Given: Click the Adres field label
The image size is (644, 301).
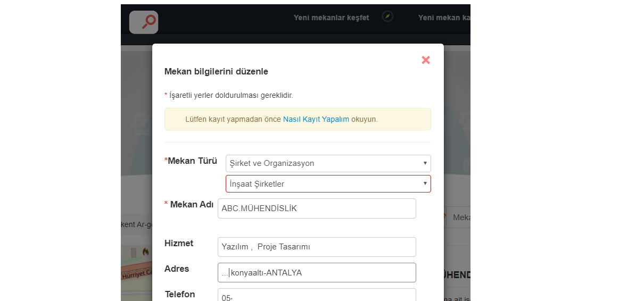Looking at the screenshot, I should [177, 269].
